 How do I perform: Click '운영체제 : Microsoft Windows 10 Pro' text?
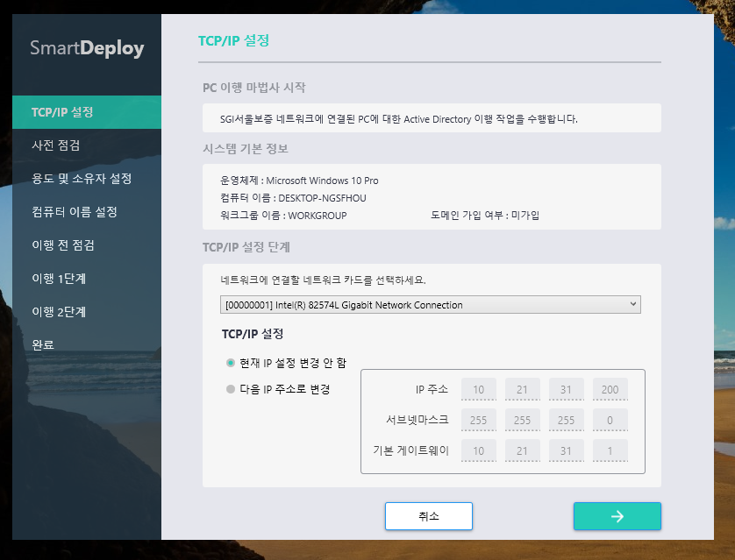click(x=299, y=181)
